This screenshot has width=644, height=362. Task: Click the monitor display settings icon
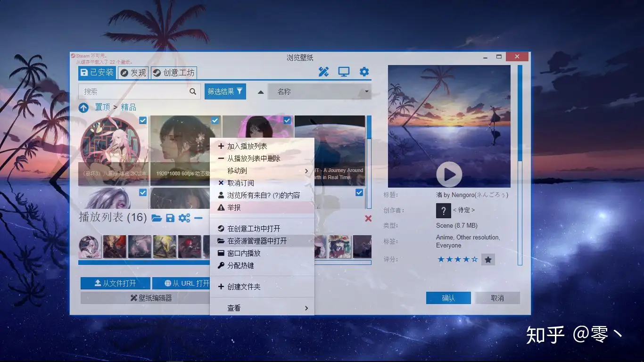pyautogui.click(x=344, y=72)
